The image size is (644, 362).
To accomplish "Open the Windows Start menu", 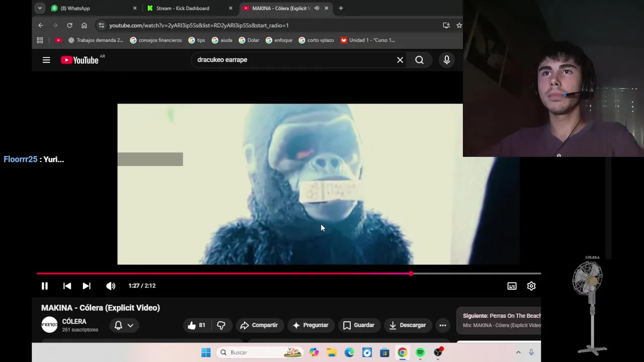I will pyautogui.click(x=206, y=352).
